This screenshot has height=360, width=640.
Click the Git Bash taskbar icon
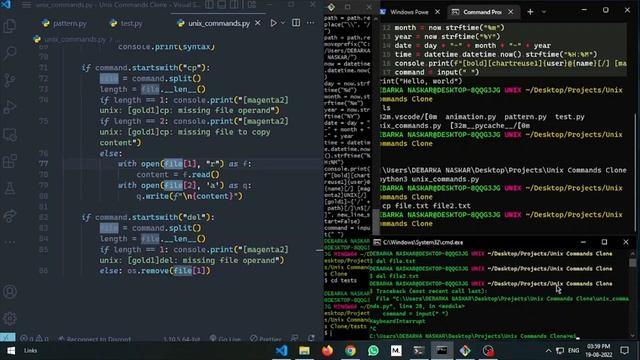(x=465, y=351)
